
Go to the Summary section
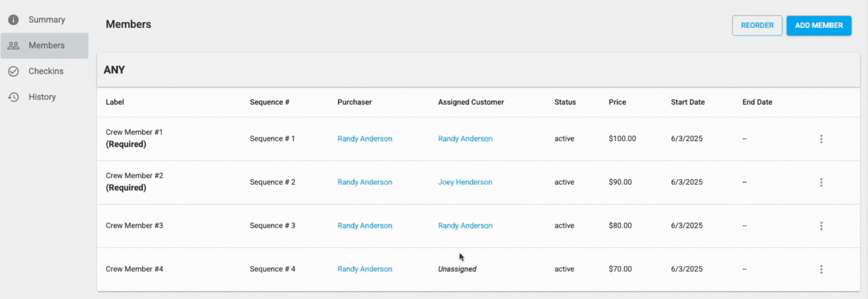point(47,20)
